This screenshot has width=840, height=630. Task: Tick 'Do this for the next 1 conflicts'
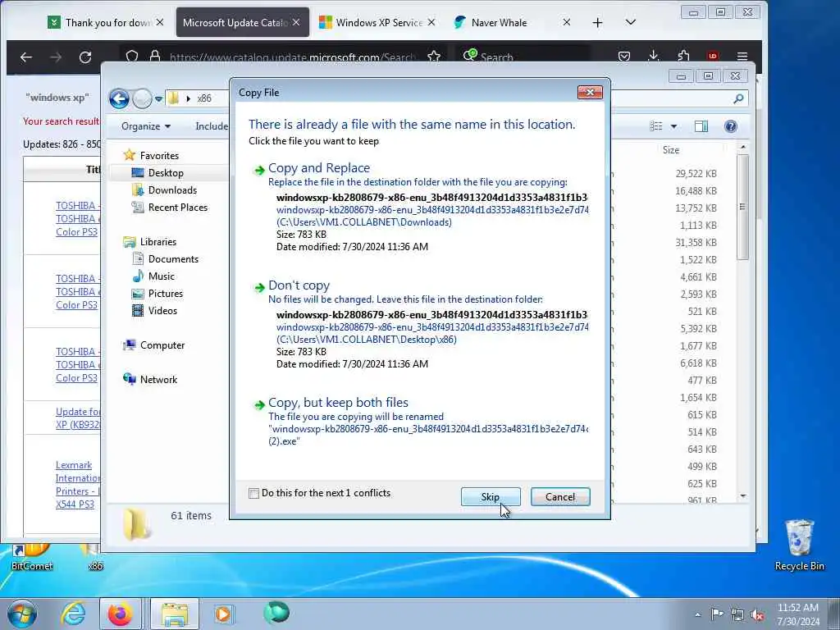tap(254, 493)
